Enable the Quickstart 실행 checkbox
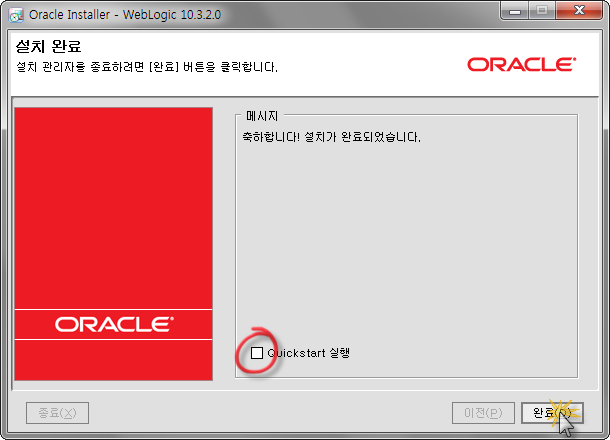This screenshot has width=610, height=440. pos(256,353)
